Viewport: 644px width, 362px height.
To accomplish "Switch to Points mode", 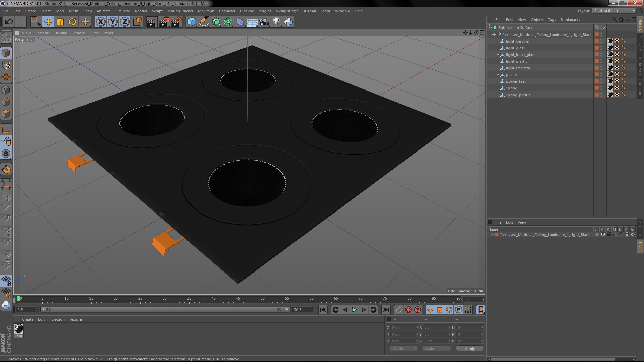I will (x=6, y=89).
